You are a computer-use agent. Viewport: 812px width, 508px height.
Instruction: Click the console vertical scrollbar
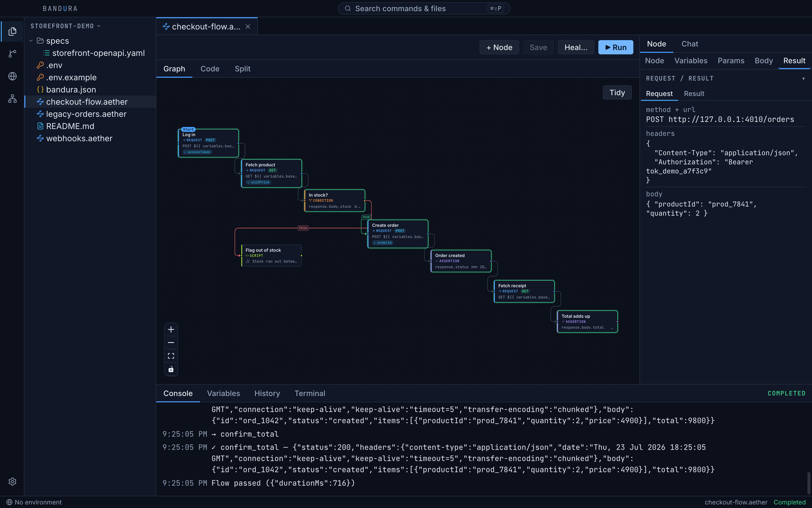click(x=808, y=483)
